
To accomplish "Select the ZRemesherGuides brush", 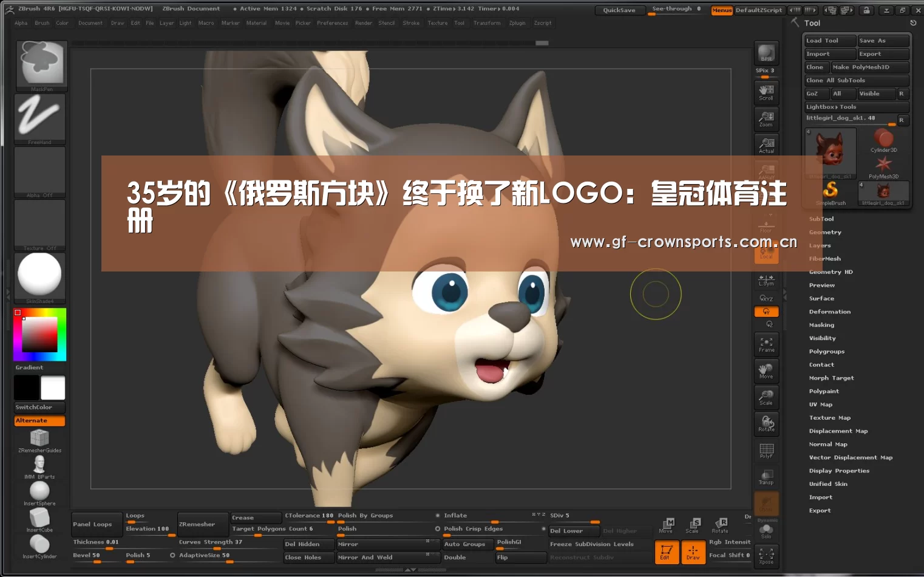I will click(x=39, y=440).
